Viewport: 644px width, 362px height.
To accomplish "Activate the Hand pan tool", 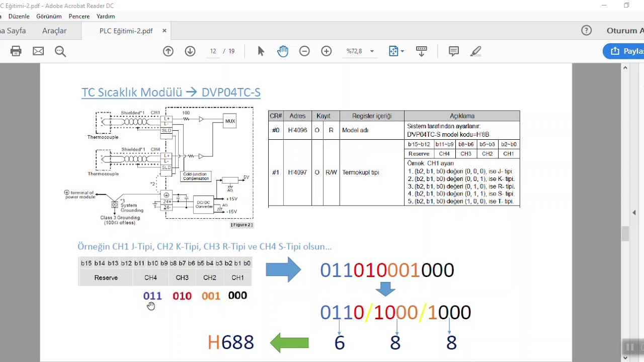I will (x=283, y=51).
